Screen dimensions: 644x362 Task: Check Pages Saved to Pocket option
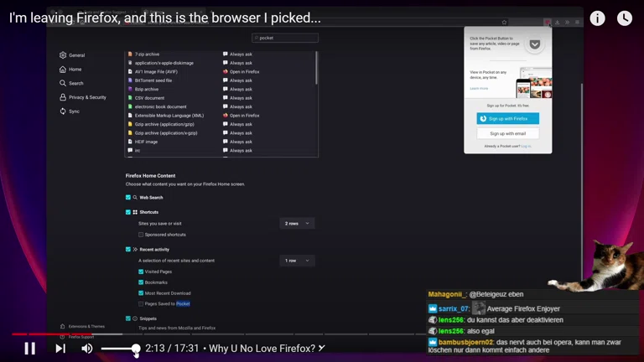click(x=141, y=304)
